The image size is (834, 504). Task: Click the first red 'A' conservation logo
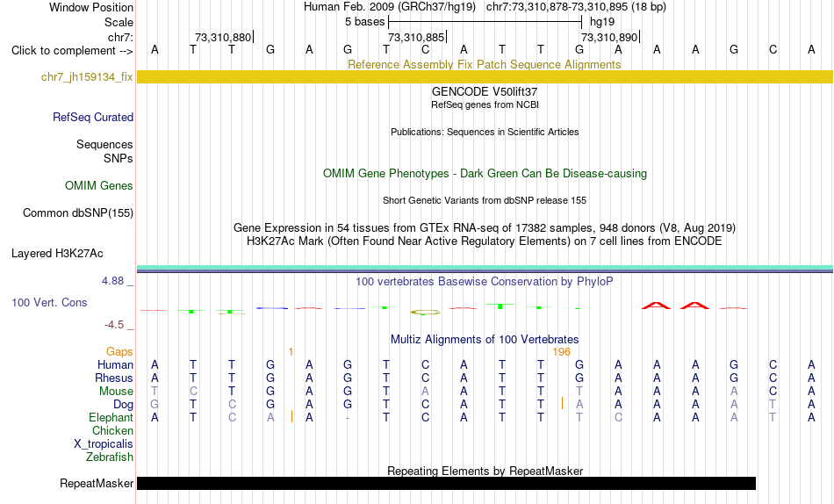657,306
